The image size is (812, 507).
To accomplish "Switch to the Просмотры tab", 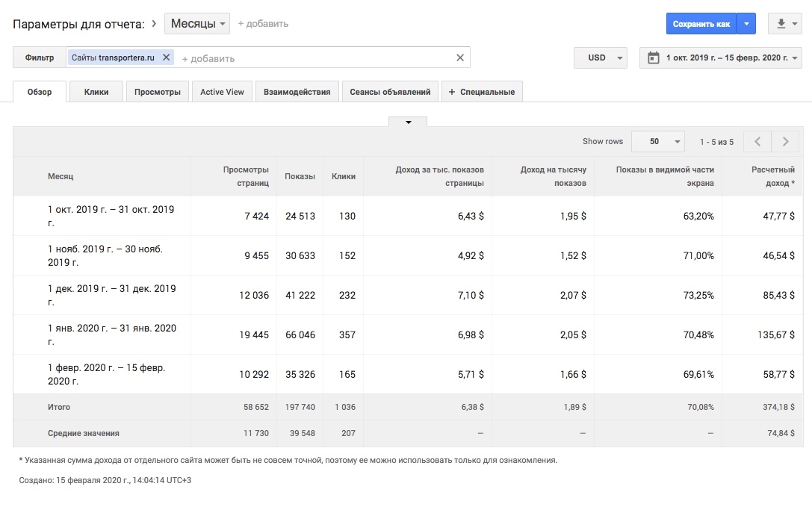I will click(158, 92).
